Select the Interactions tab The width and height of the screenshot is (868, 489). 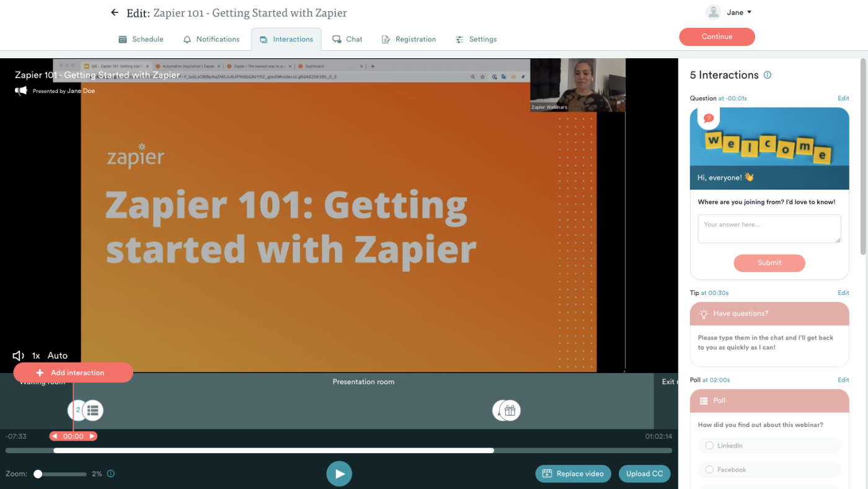pyautogui.click(x=286, y=39)
